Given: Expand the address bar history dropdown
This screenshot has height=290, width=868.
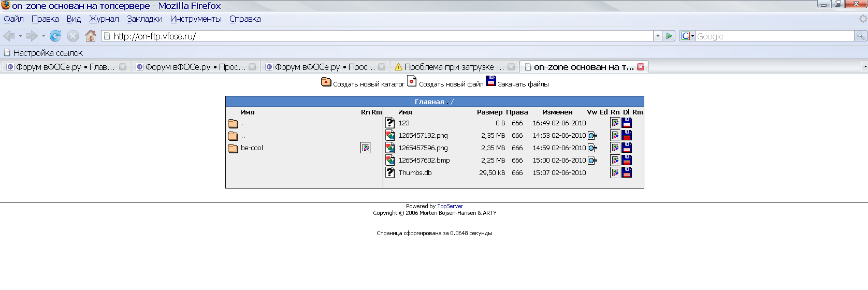Looking at the screenshot, I should (658, 36).
